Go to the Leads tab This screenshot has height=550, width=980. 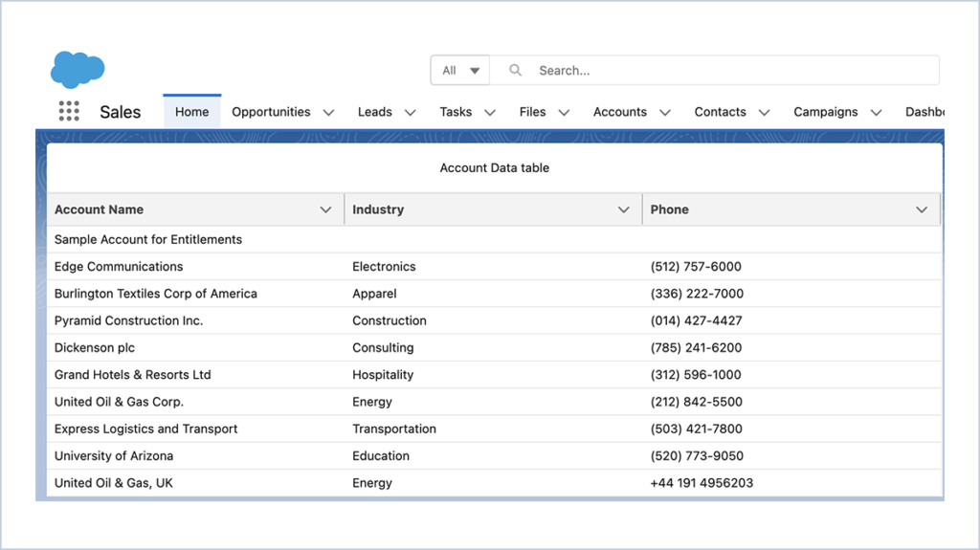coord(375,112)
